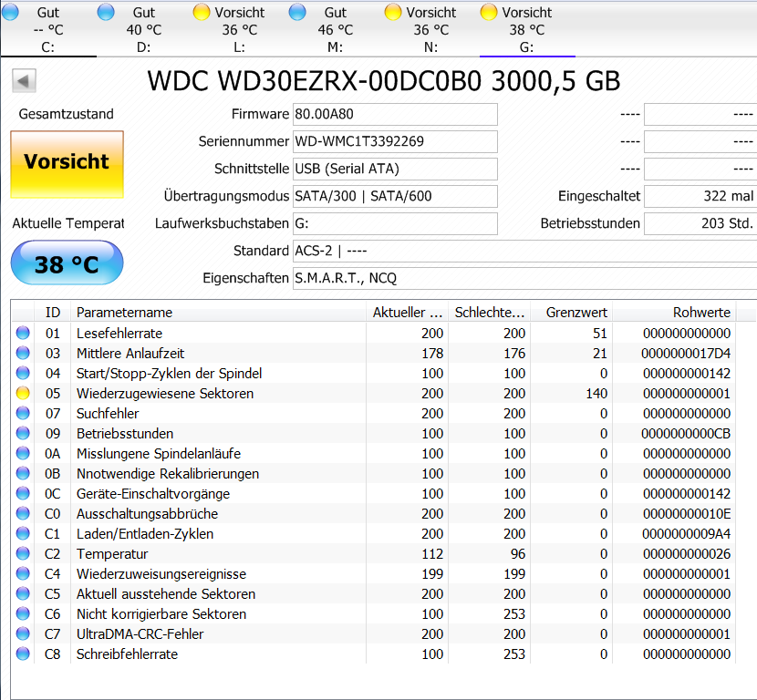This screenshot has height=700, width=757.
Task: Click current value 199 for Wiederzuweisungsereignisse
Action: [432, 574]
